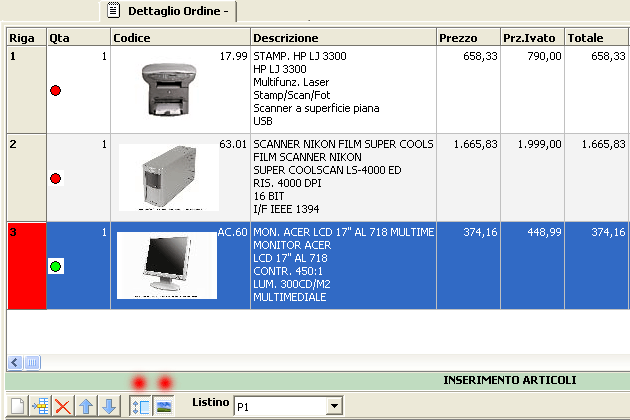The height and width of the screenshot is (420, 630).
Task: Click Totale value 658,33 in row 1
Action: pyautogui.click(x=608, y=56)
